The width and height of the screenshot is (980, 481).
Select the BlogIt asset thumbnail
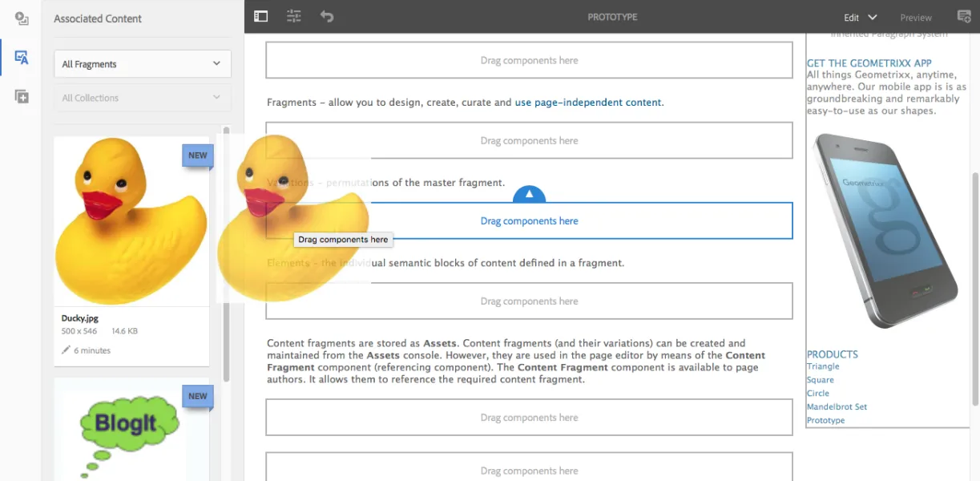pos(131,430)
